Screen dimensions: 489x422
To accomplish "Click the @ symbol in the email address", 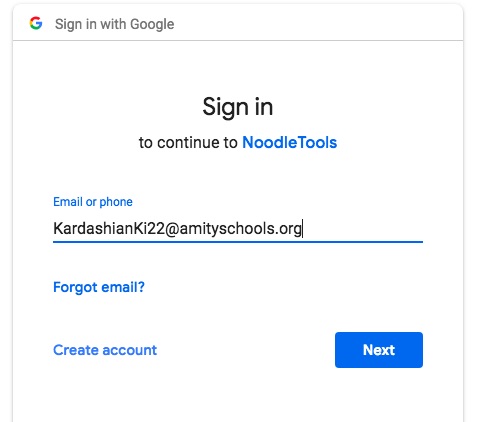I will click(x=172, y=229).
